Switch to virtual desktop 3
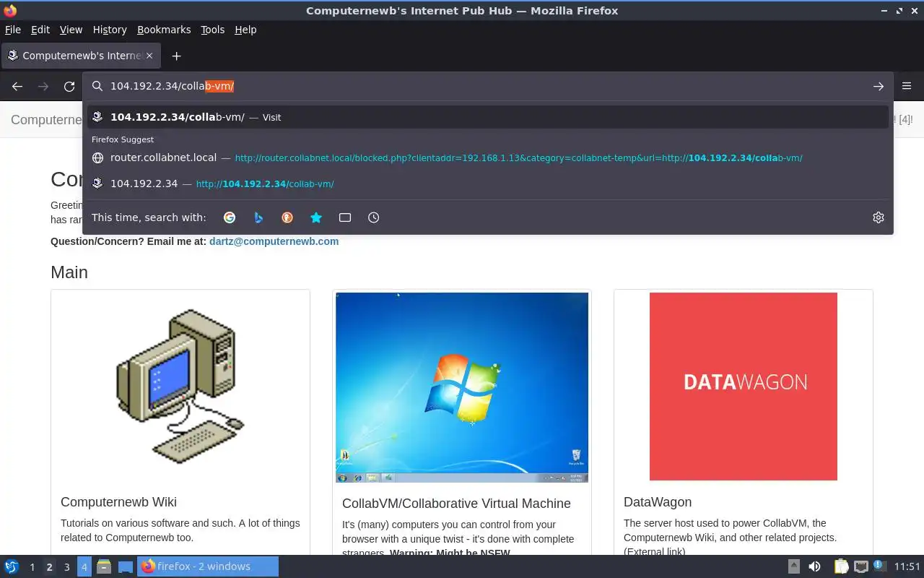924x578 pixels. coord(66,567)
